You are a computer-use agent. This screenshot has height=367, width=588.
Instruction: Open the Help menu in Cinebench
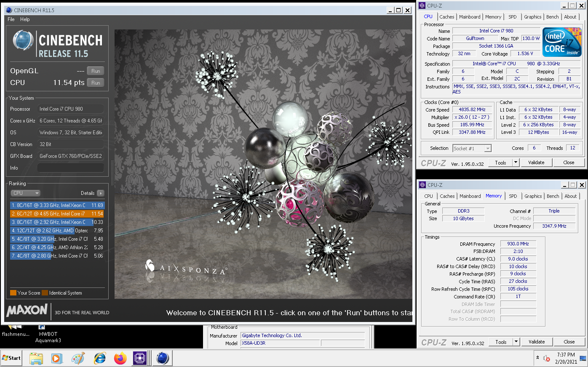point(25,19)
